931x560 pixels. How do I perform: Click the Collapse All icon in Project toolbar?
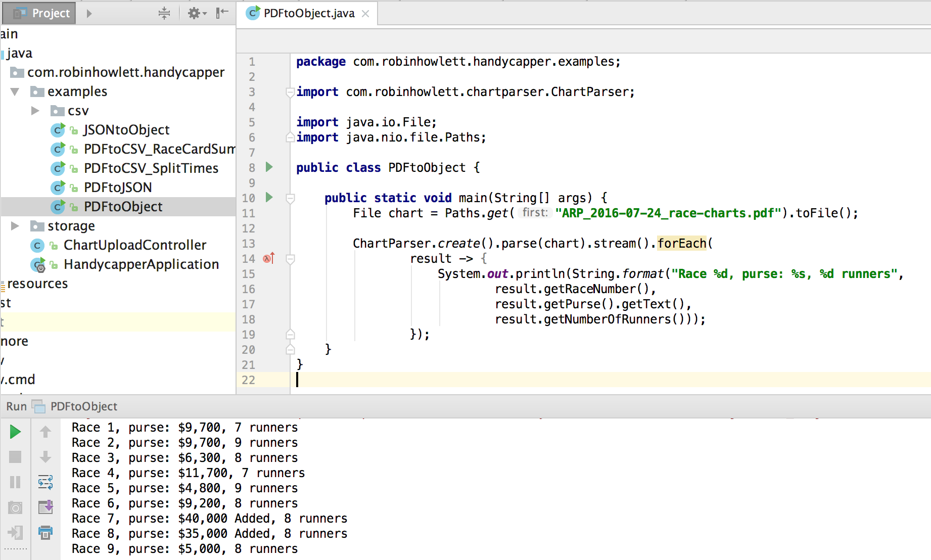[x=164, y=13]
